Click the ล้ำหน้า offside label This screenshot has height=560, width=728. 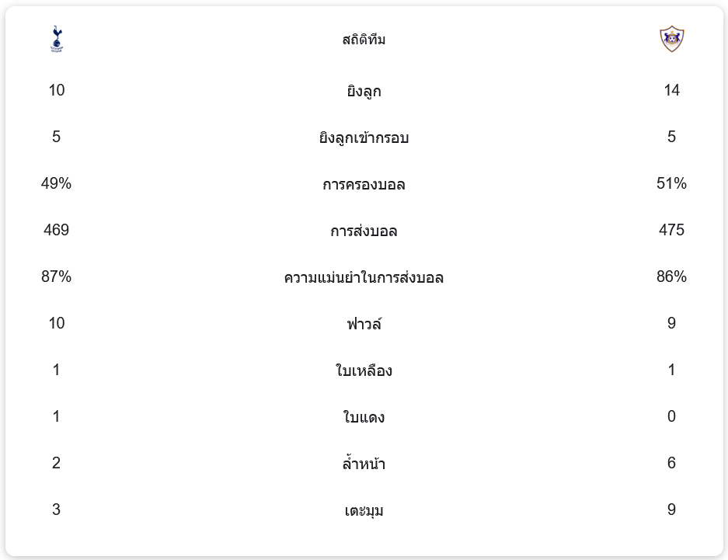point(364,464)
